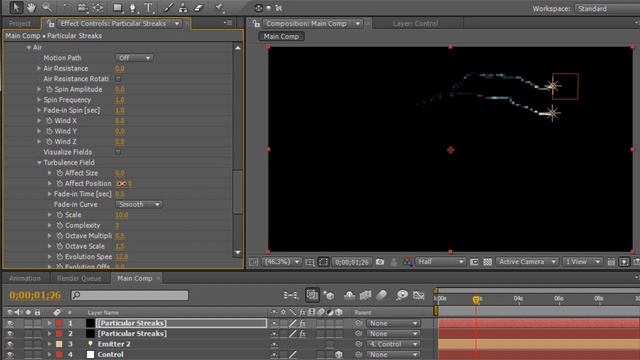The image size is (640, 360).
Task: Click the Wind X value
Action: click(120, 121)
